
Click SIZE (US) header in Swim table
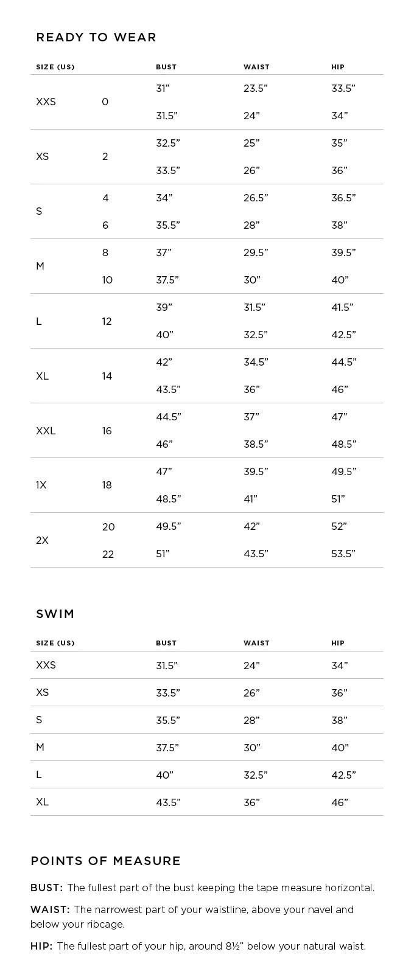[x=55, y=643]
